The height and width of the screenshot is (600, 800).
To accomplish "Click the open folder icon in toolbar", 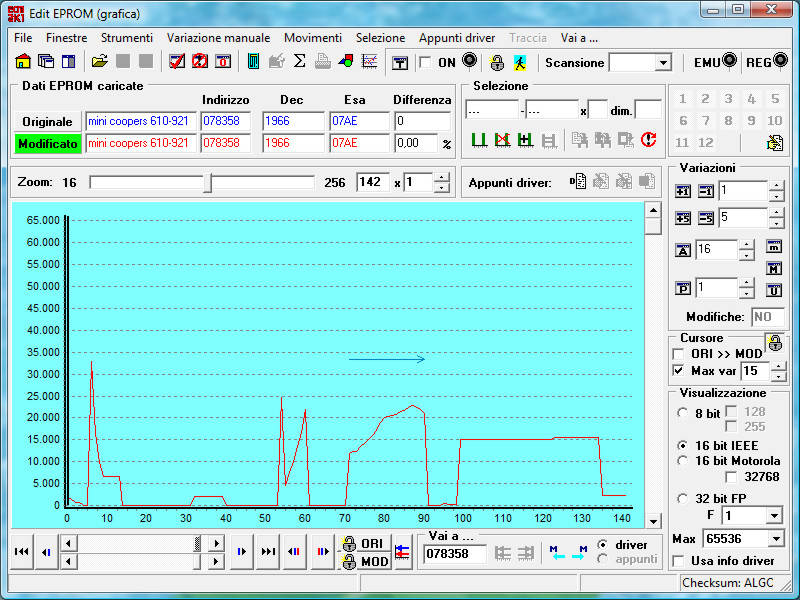I will pyautogui.click(x=100, y=62).
